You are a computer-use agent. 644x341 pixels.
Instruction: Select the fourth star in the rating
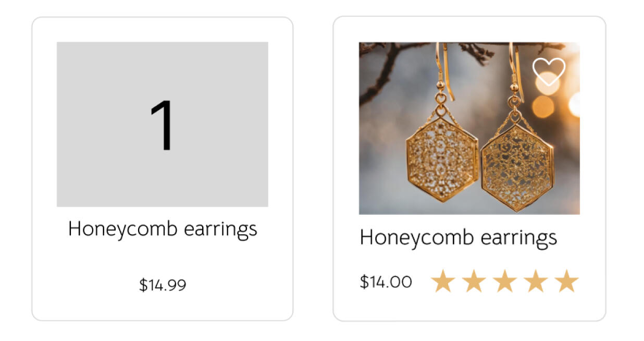[535, 281]
